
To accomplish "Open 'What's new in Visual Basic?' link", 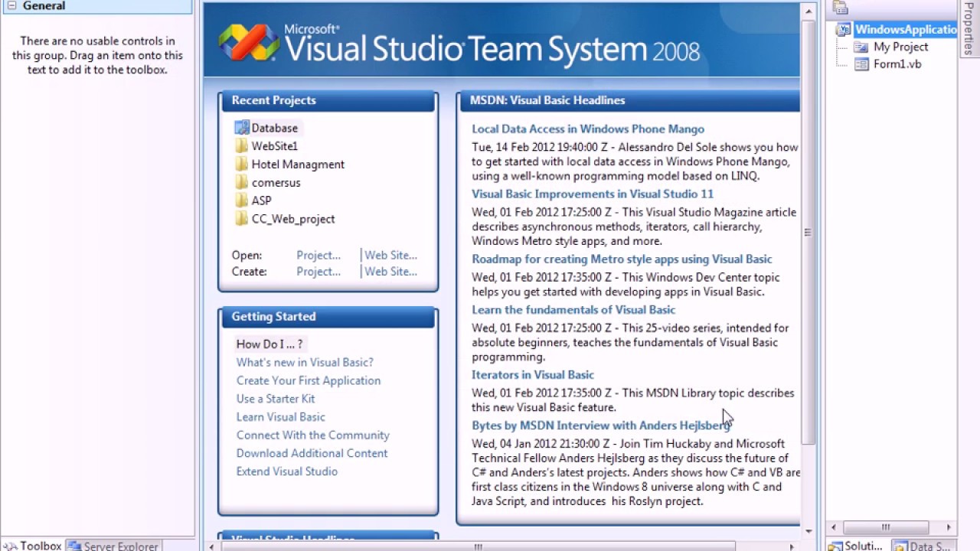I will [x=305, y=363].
